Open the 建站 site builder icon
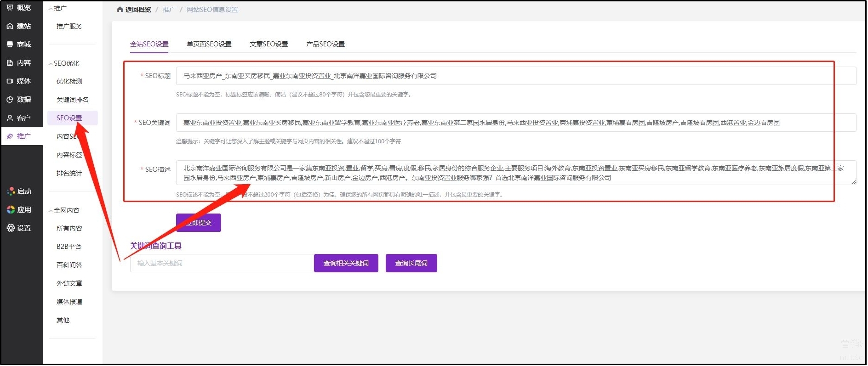Screen dimensions: 868x366 tap(10, 26)
